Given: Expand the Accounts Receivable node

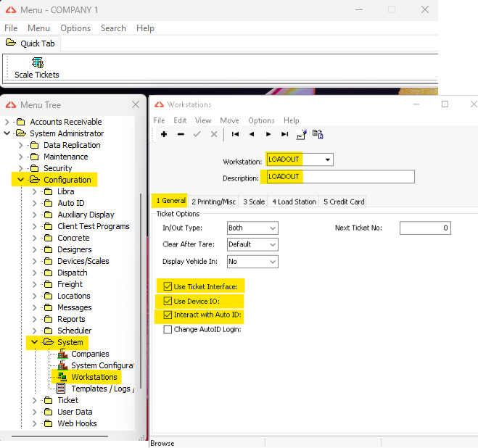Looking at the screenshot, I should pyautogui.click(x=7, y=122).
